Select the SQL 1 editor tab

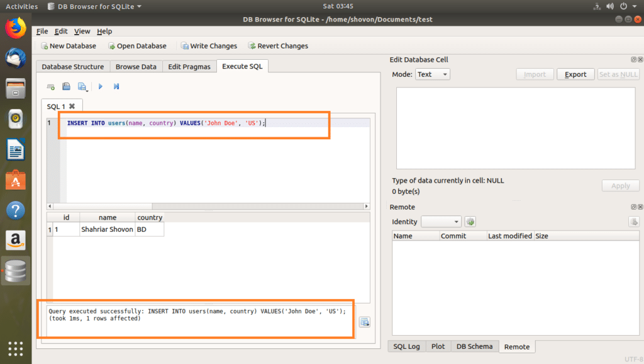pyautogui.click(x=62, y=106)
